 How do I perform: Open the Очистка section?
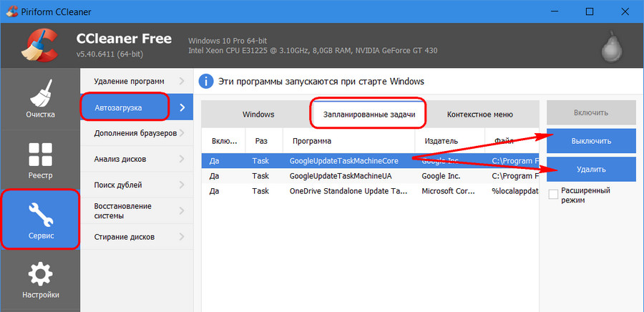(40, 99)
